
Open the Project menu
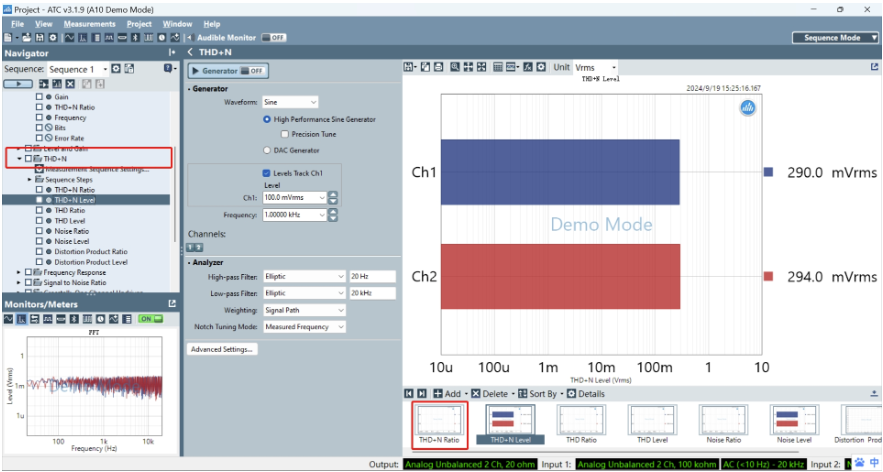coord(139,23)
